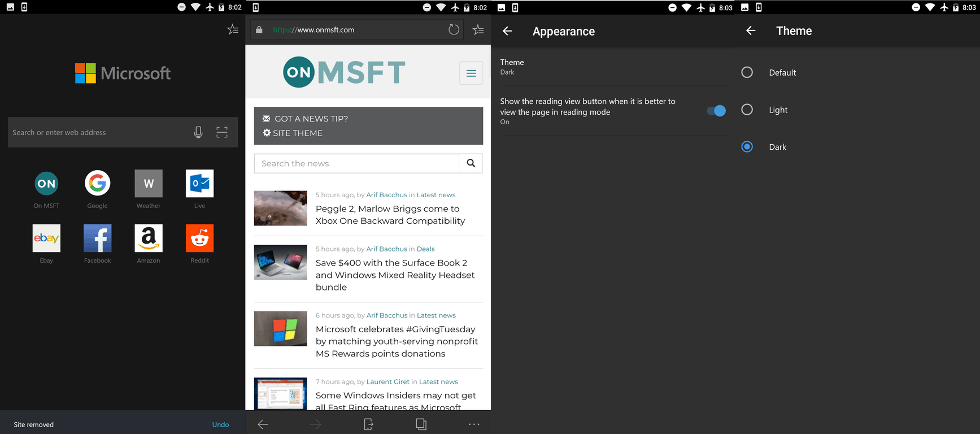Select the Light theme radio button
This screenshot has height=434, width=980.
(x=747, y=110)
